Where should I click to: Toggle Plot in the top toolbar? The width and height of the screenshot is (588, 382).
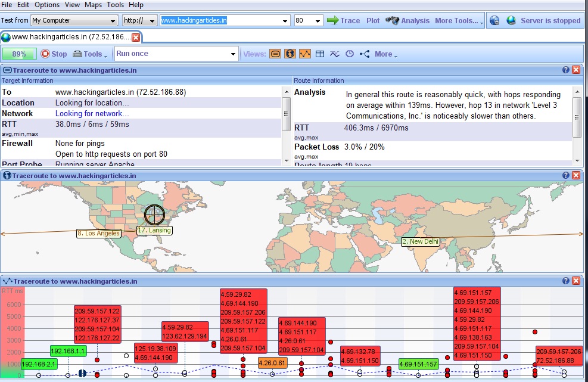tap(372, 20)
